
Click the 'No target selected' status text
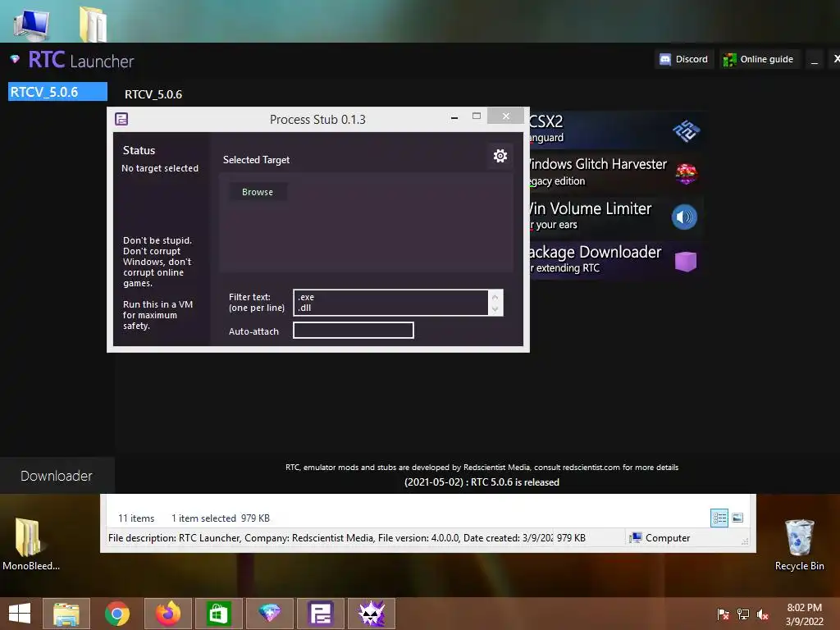pyautogui.click(x=160, y=168)
